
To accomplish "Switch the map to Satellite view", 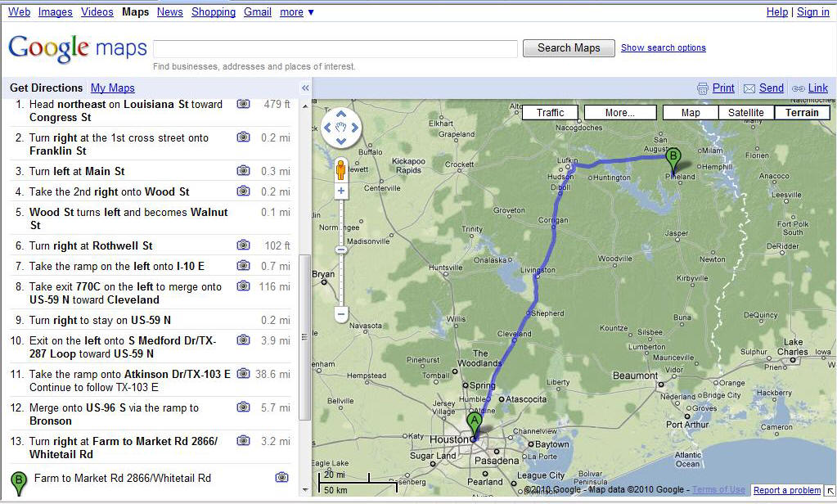I will (x=745, y=113).
